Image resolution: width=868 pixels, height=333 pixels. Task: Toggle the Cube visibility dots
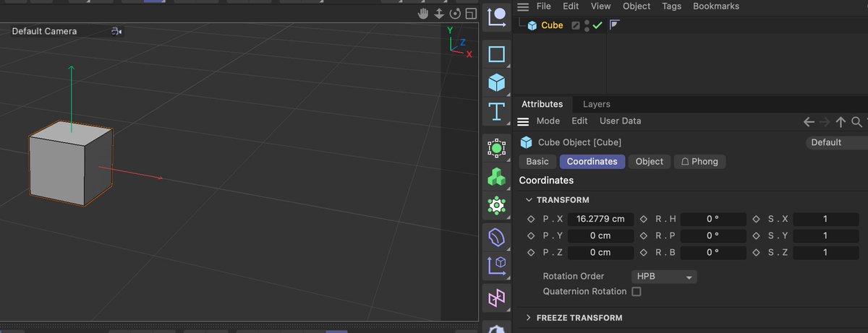(x=587, y=25)
